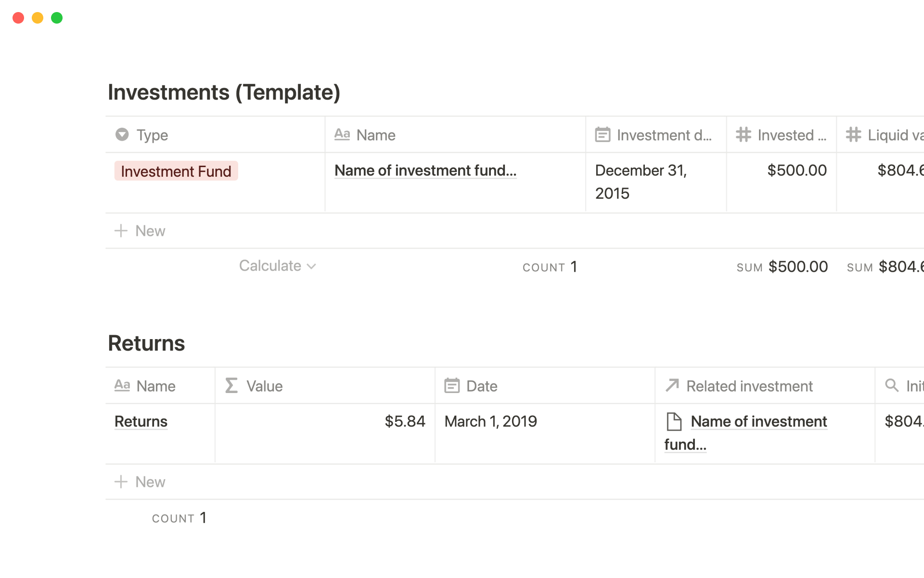The image size is (924, 578).
Task: Click the magnifier rollup icon in Returns table
Action: click(x=892, y=385)
